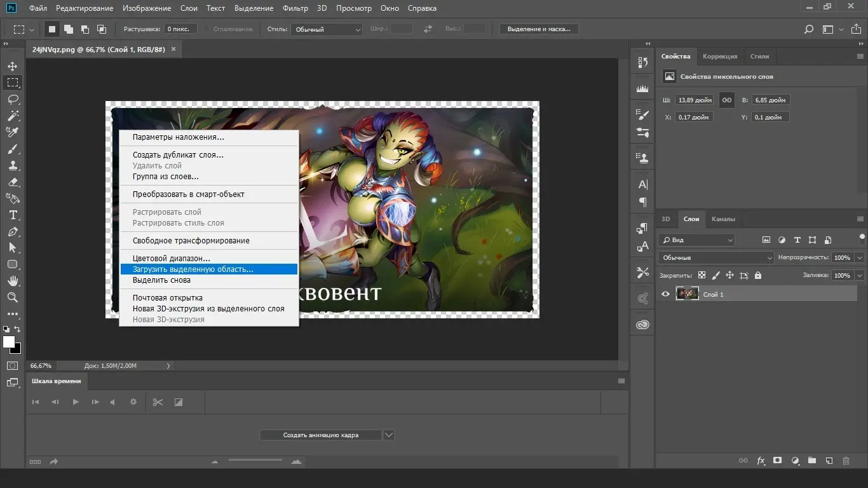Image resolution: width=868 pixels, height=488 pixels.
Task: Add a layer mask from Layers footer
Action: point(777,461)
